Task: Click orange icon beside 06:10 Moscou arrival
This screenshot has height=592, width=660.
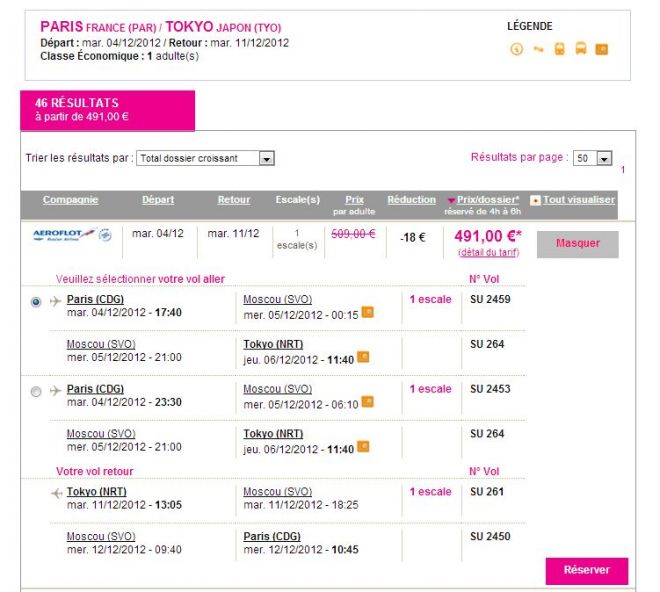Action: tap(367, 402)
